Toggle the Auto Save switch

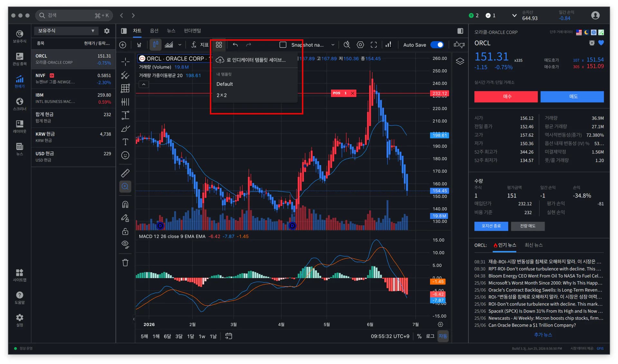[437, 45]
